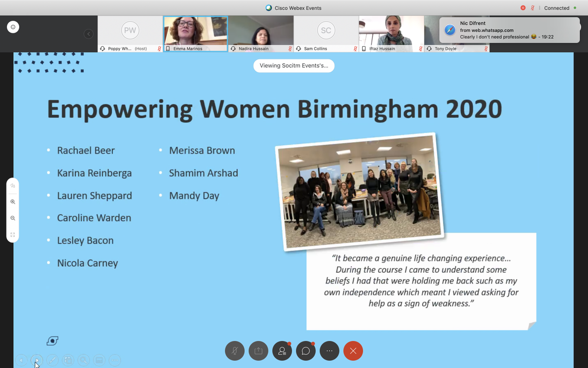Toggle the slideshow subtitles icon
The height and width of the screenshot is (368, 588).
(x=99, y=360)
